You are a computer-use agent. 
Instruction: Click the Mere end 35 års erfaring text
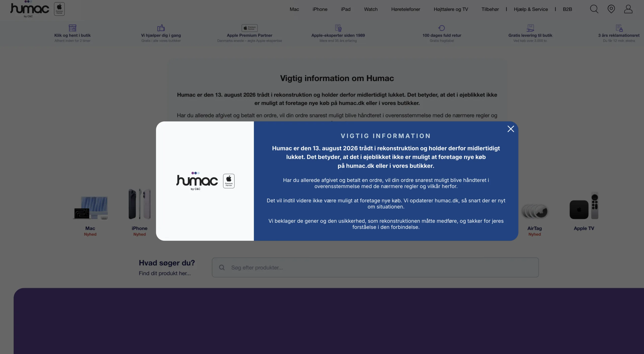(338, 41)
